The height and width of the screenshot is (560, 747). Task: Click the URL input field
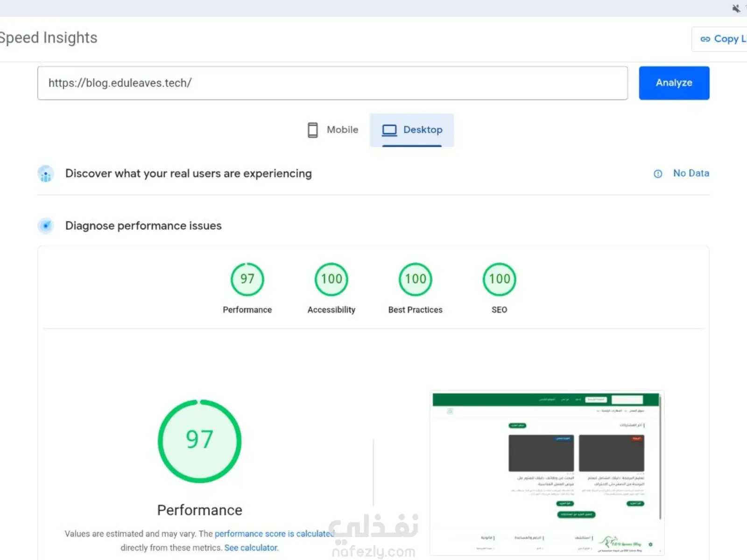coord(332,83)
